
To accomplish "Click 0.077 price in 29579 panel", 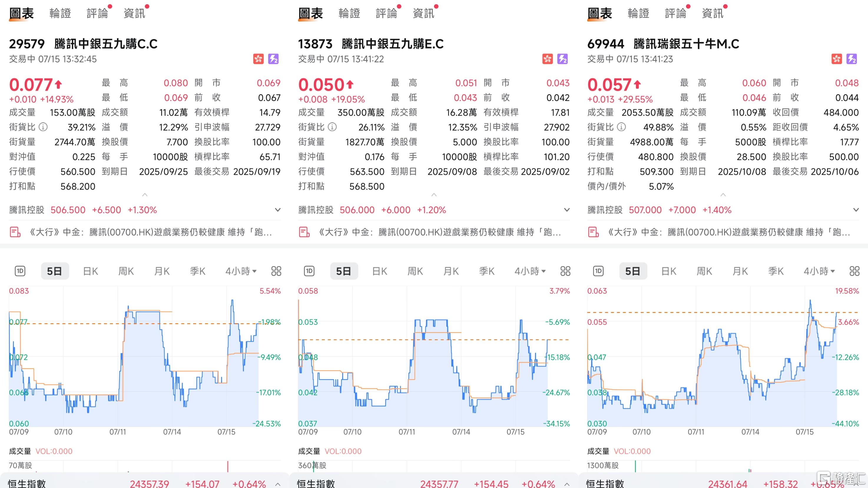I will point(31,84).
